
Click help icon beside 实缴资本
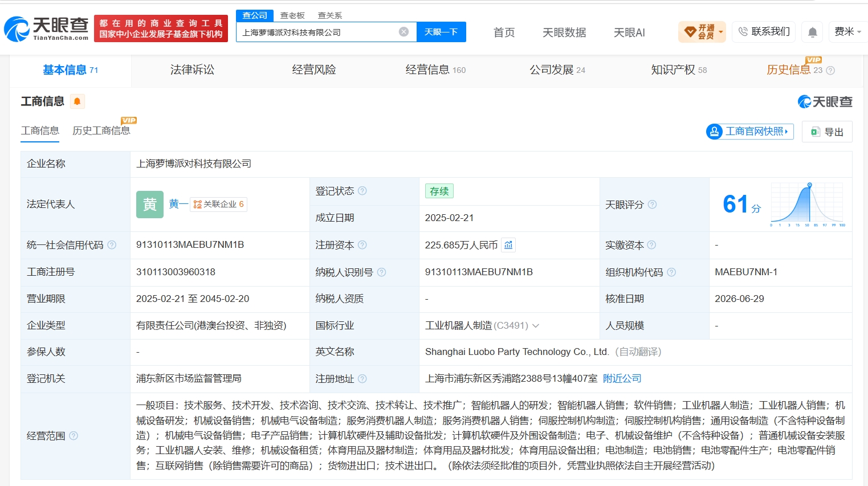[651, 245]
